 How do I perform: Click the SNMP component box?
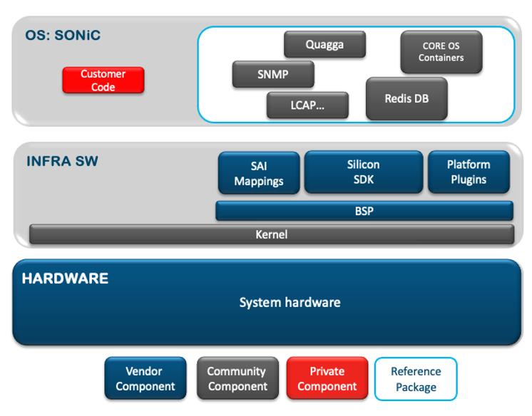[x=273, y=74]
